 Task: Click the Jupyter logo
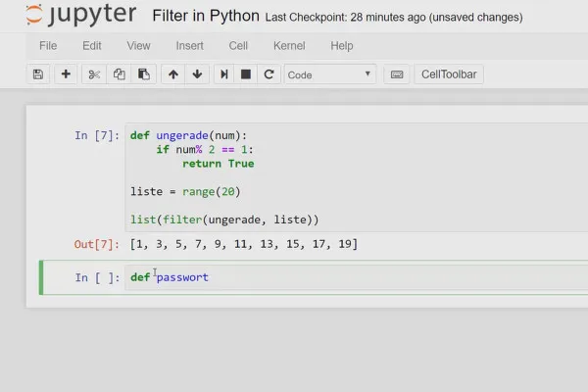coord(80,15)
